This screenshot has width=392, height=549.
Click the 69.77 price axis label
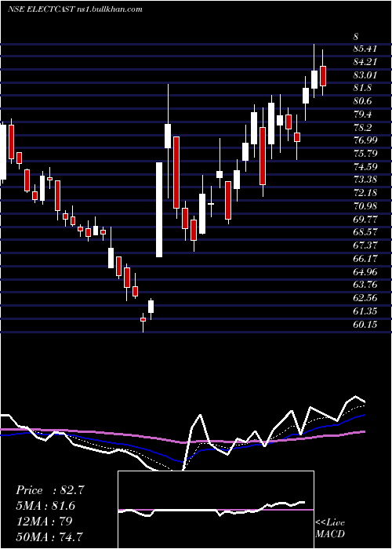[x=365, y=219]
